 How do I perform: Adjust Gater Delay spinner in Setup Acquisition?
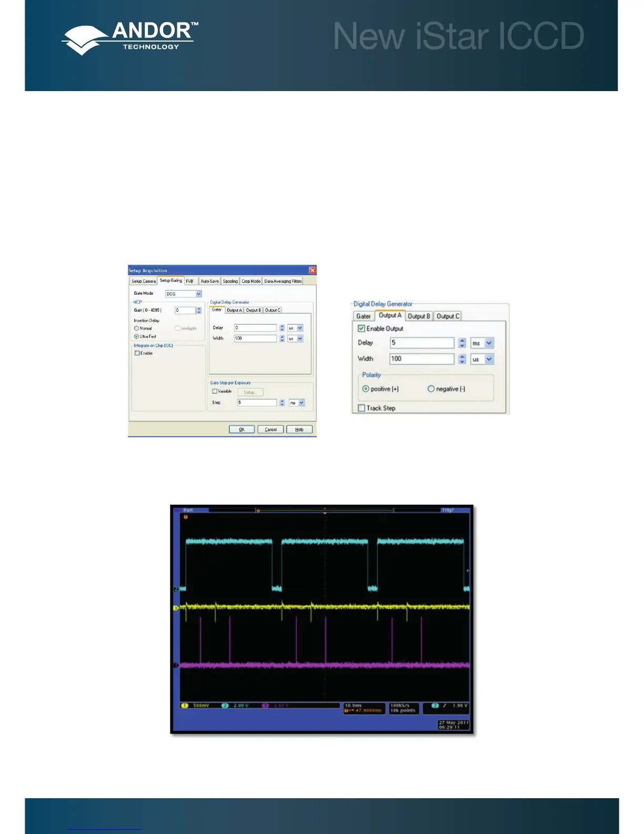[282, 328]
